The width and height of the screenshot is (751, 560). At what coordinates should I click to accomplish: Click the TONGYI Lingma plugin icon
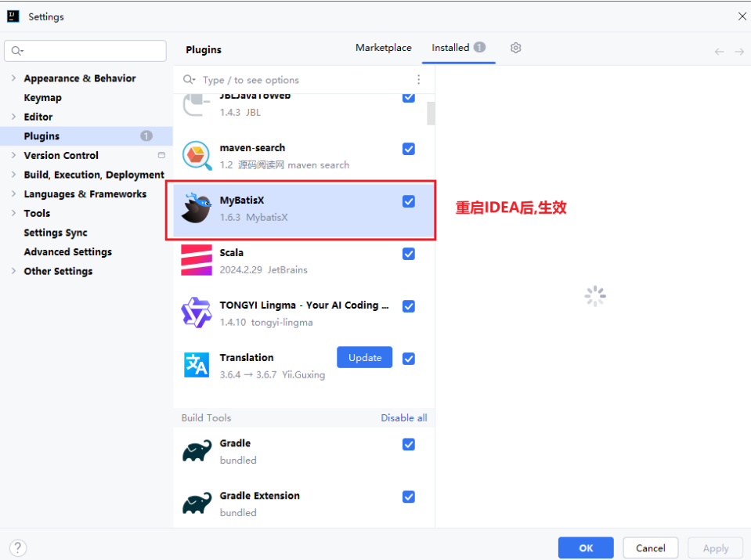(197, 313)
